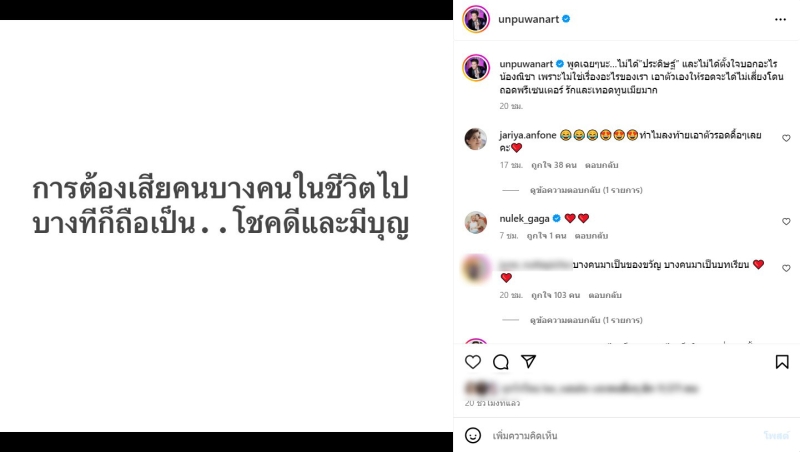Viewport: 800px width, 452px height.
Task: Like jariya.anfone's comment with its heart
Action: 786,138
